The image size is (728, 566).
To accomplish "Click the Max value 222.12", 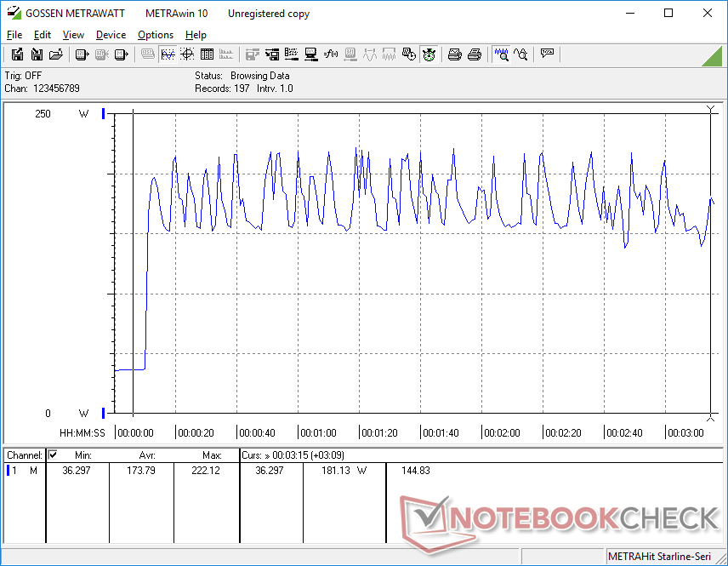I will [206, 471].
